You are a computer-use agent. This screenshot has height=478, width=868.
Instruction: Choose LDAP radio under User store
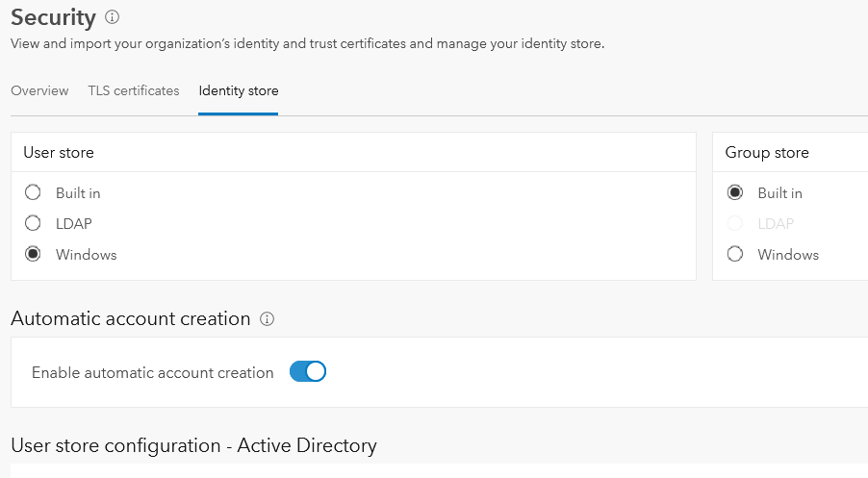pos(33,223)
